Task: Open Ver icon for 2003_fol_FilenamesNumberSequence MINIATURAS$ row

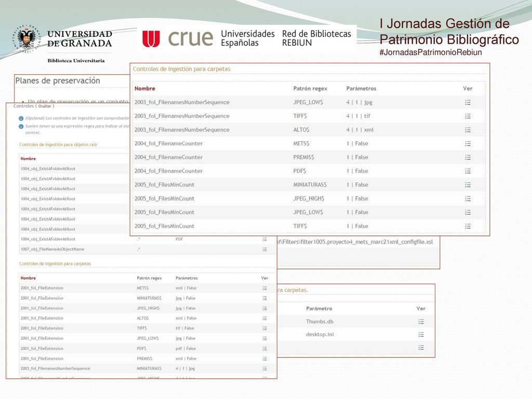Action: [x=264, y=368]
